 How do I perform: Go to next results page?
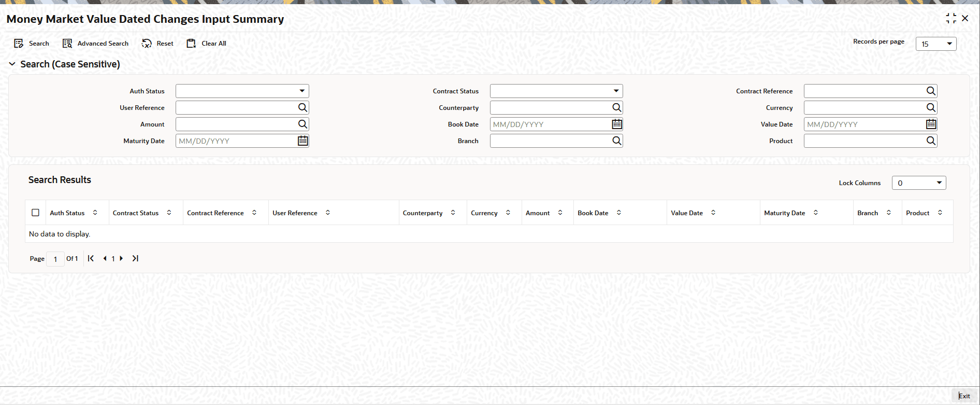click(121, 258)
